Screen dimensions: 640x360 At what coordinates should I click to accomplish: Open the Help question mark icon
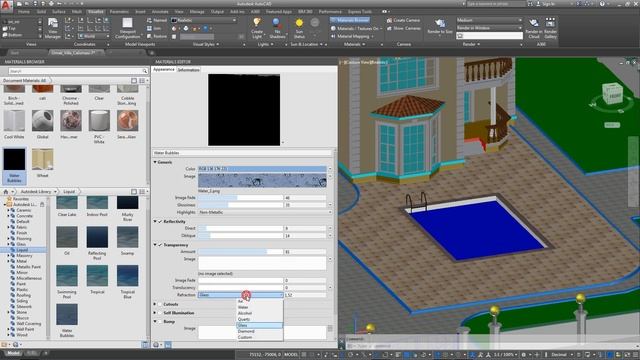(602, 4)
